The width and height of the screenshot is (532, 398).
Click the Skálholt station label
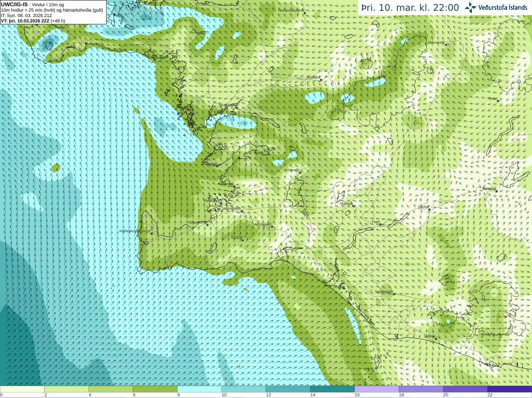tap(346, 204)
